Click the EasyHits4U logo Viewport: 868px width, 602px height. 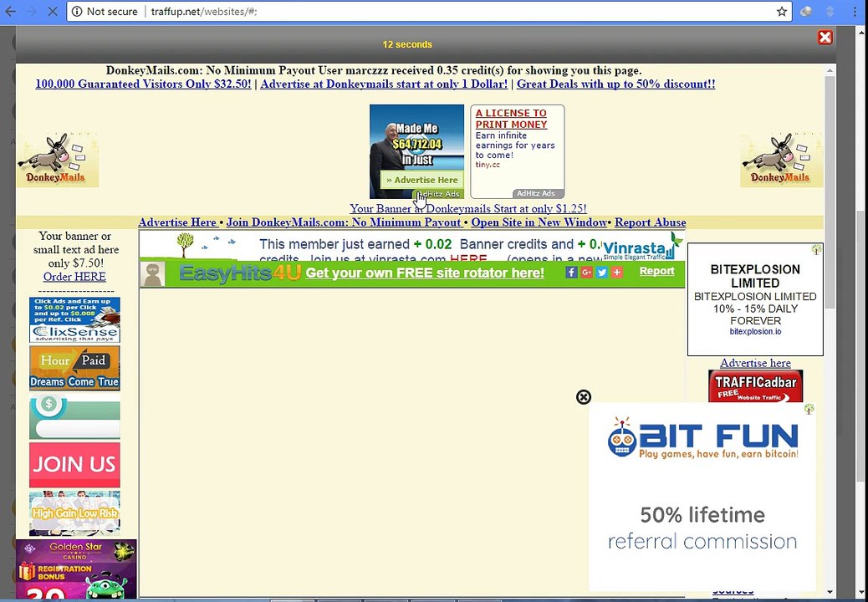(x=240, y=273)
